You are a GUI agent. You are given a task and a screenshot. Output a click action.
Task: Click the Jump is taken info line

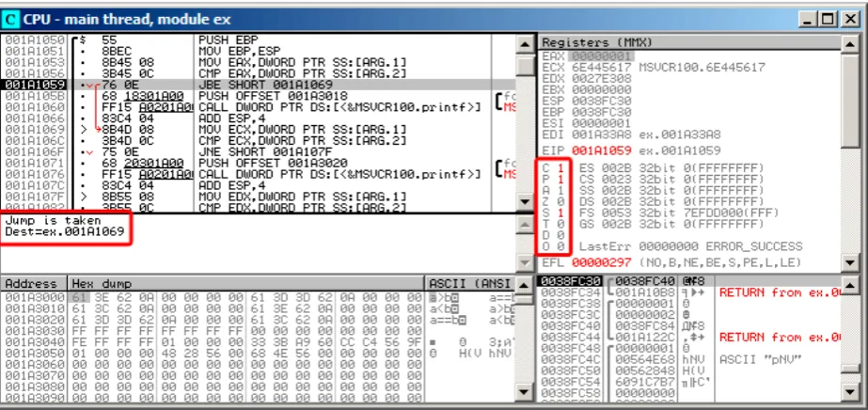[53, 220]
